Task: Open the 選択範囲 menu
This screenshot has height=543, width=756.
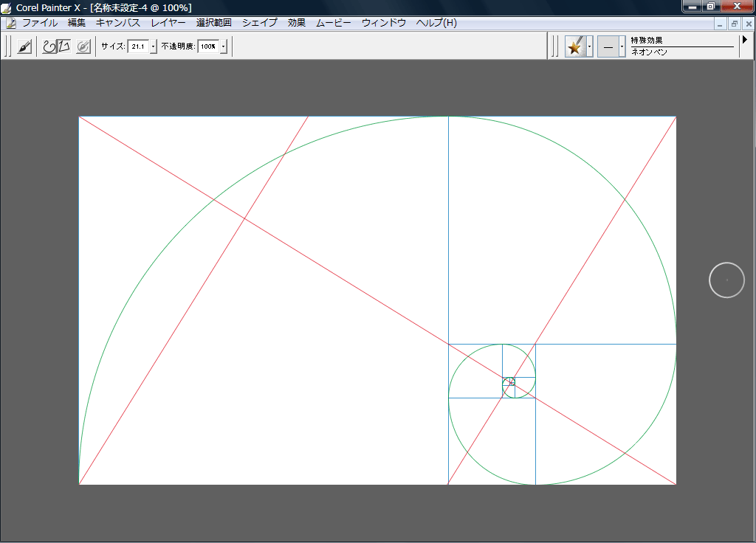Action: pyautogui.click(x=213, y=23)
